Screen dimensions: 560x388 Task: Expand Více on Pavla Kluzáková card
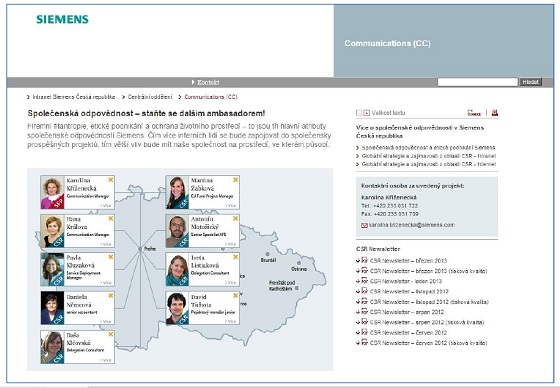tap(106, 283)
